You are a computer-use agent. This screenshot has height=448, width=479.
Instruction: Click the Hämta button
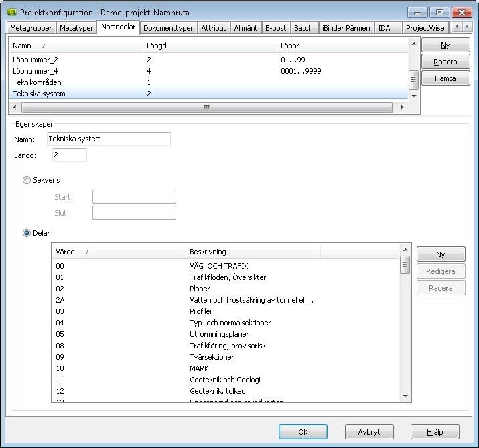446,78
